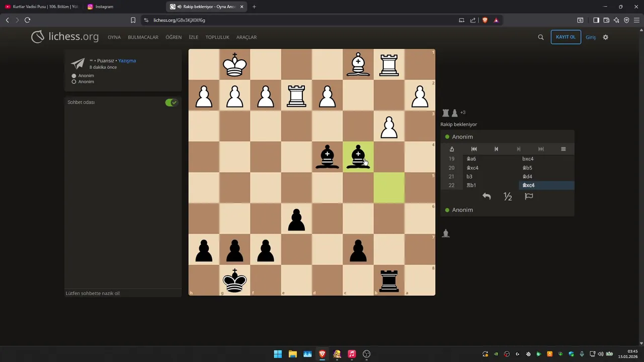Go to next move button
Image resolution: width=644 pixels, height=362 pixels.
(x=519, y=149)
